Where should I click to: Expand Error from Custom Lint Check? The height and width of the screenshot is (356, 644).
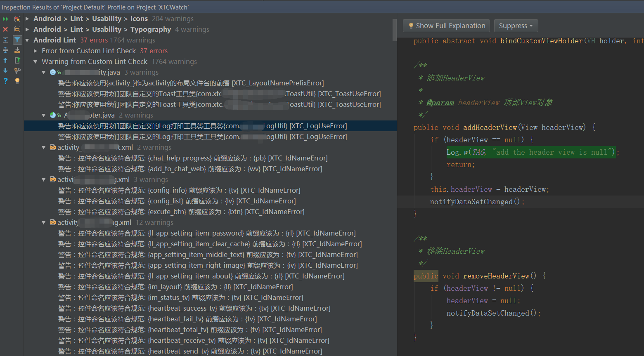coord(36,51)
